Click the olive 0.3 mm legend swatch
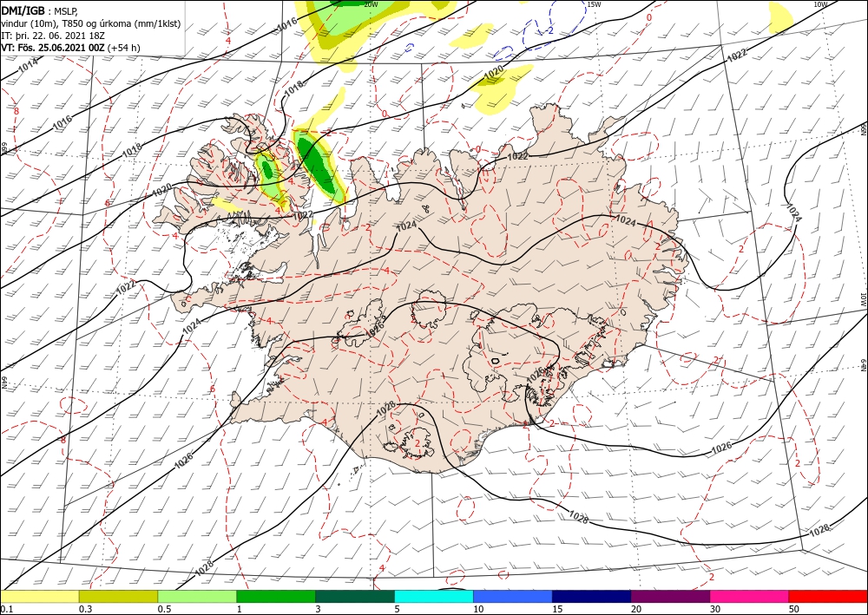Screen dimensions: 868x615 click(118, 597)
